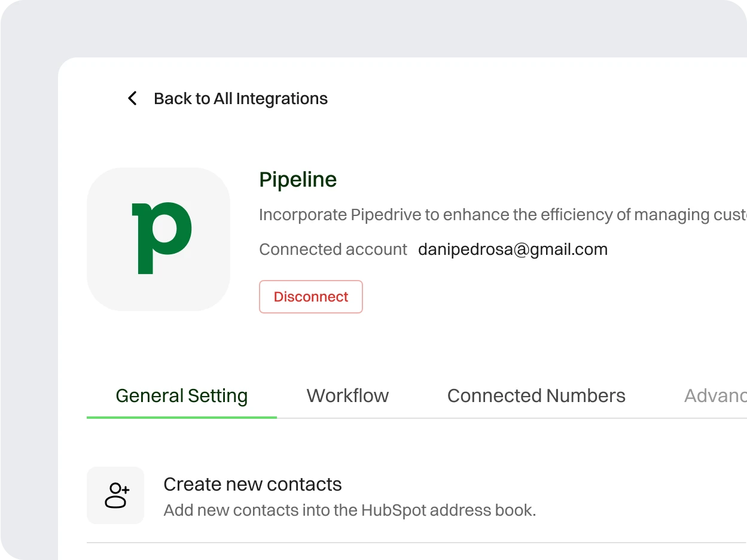Click the HubSpot address book description
Screen dimensions: 747x560
pyautogui.click(x=349, y=510)
